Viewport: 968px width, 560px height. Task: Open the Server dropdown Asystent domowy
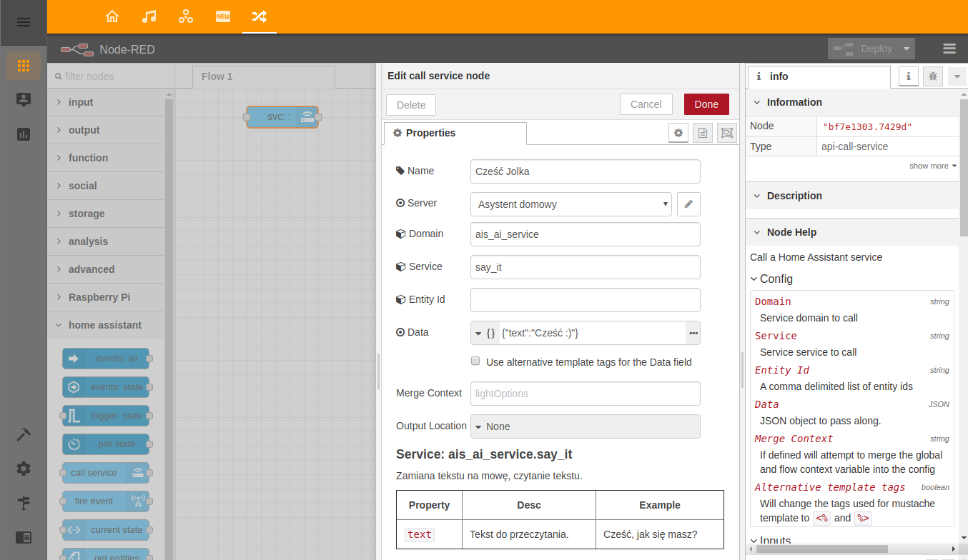pyautogui.click(x=571, y=204)
